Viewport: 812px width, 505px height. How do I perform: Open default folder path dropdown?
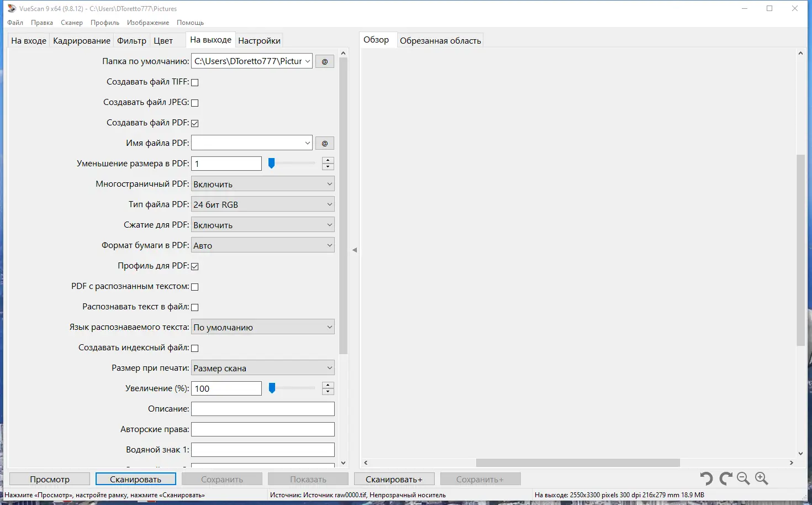tap(308, 61)
